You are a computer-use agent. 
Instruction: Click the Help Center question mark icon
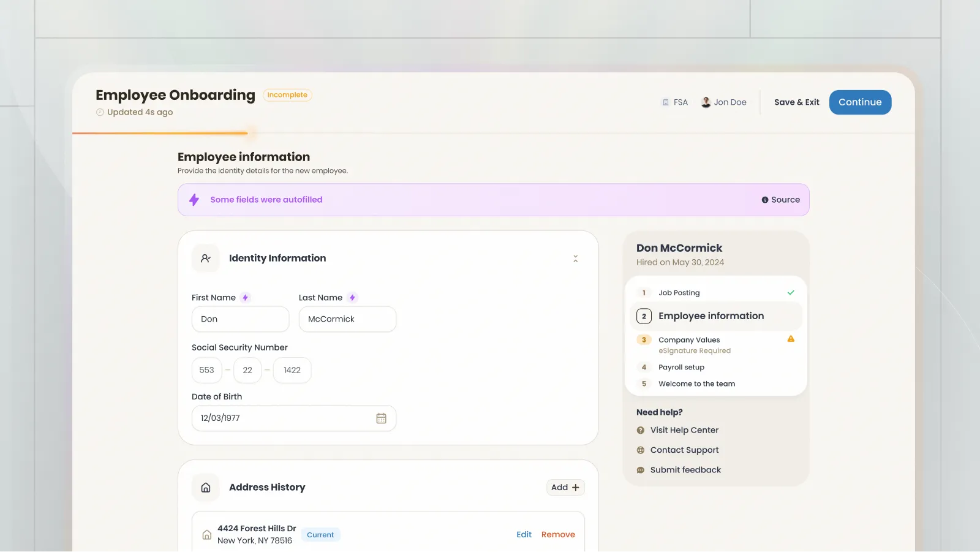pos(641,431)
